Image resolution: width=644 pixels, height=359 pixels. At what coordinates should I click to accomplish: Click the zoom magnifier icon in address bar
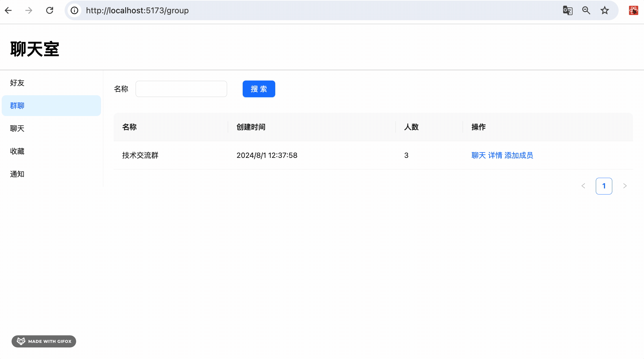[586, 11]
